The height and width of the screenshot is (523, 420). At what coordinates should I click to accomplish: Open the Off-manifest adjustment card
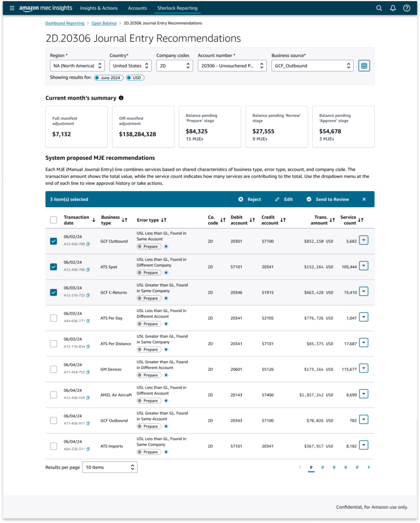point(143,127)
